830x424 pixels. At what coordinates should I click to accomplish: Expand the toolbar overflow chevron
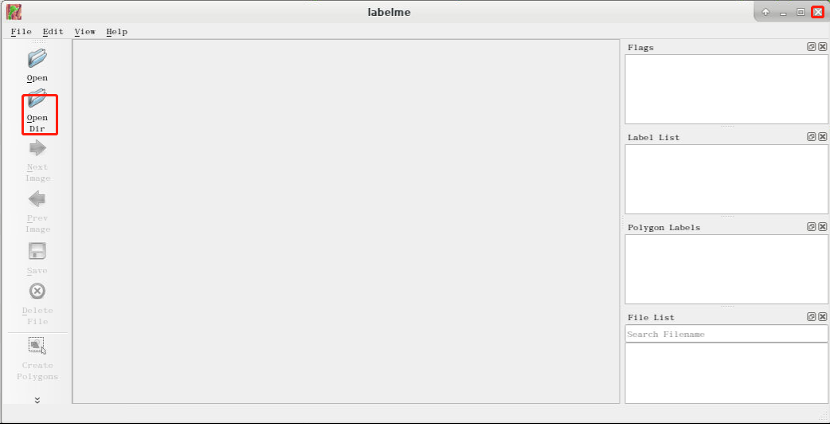pos(37,400)
